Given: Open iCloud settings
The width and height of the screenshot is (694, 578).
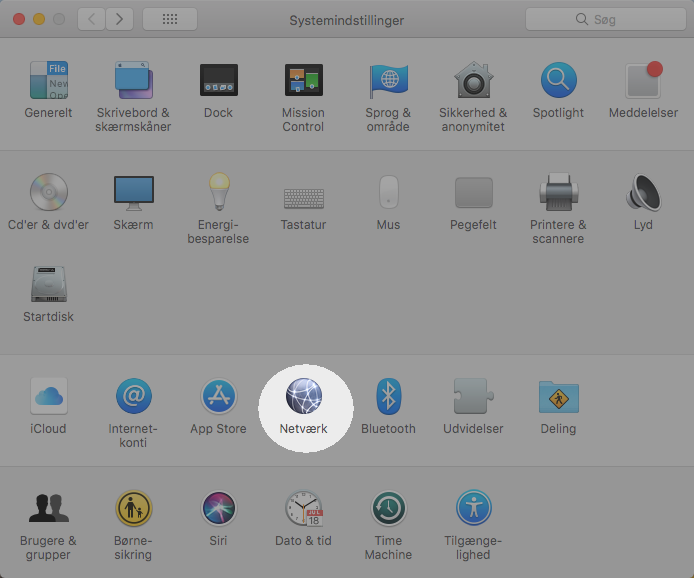Looking at the screenshot, I should click(x=49, y=396).
